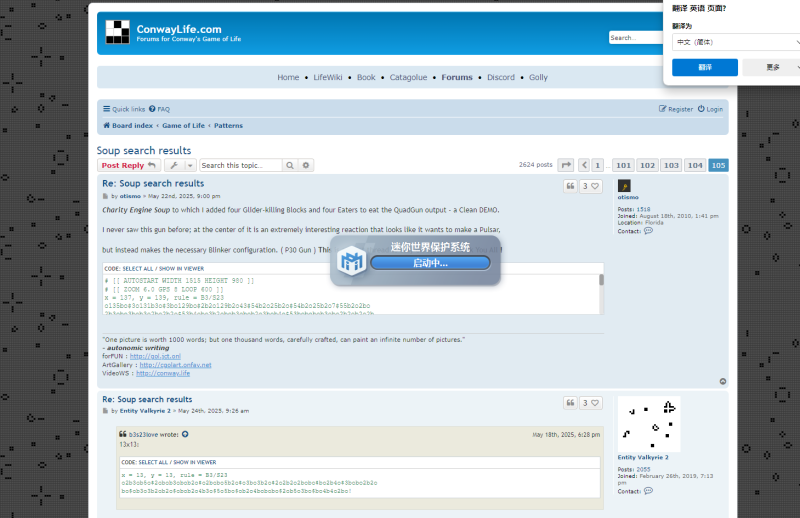
Task: Click the jump-to-page arrow icon
Action: click(566, 165)
